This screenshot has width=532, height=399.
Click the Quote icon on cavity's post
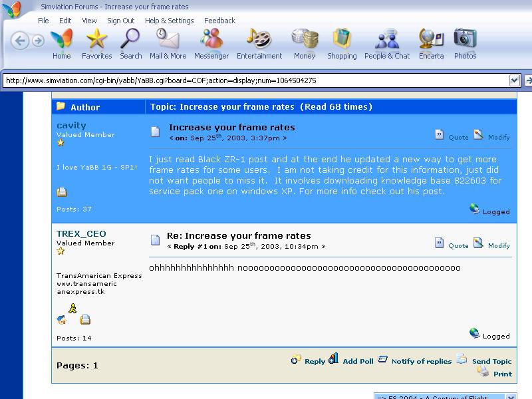click(439, 135)
